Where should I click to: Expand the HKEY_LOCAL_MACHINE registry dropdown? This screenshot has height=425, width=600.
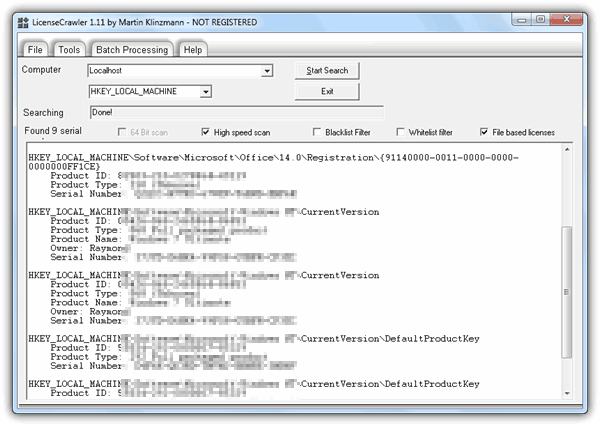pos(206,91)
